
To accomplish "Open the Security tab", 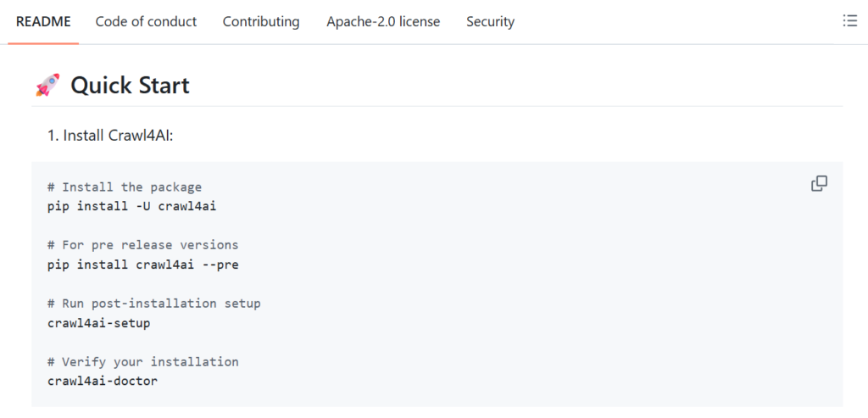I will point(491,21).
